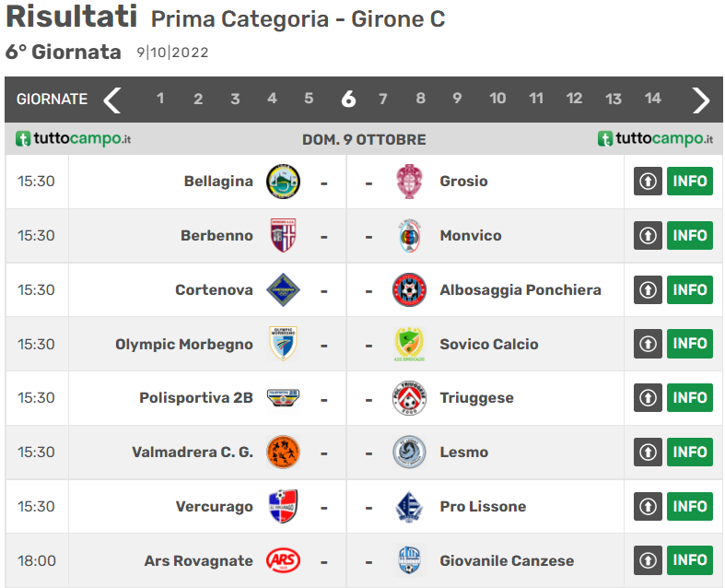The image size is (725, 588).
Task: Click the Triuggese team crest
Action: coord(408,398)
